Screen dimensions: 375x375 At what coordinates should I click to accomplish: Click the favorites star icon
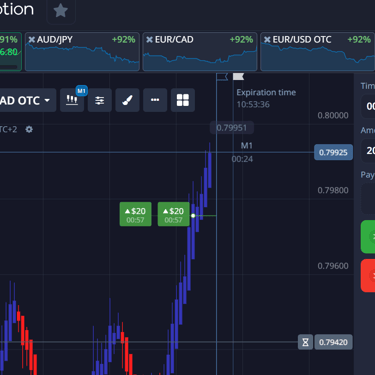pyautogui.click(x=61, y=11)
